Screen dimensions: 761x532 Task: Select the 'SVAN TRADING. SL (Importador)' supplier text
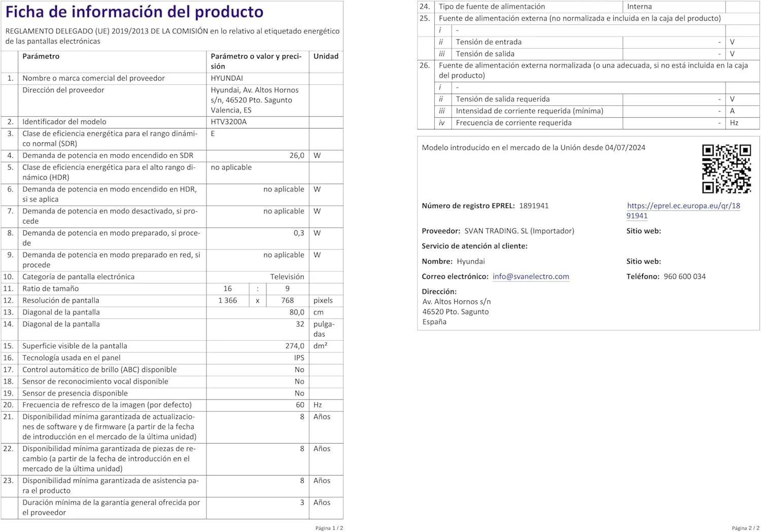[x=519, y=231]
